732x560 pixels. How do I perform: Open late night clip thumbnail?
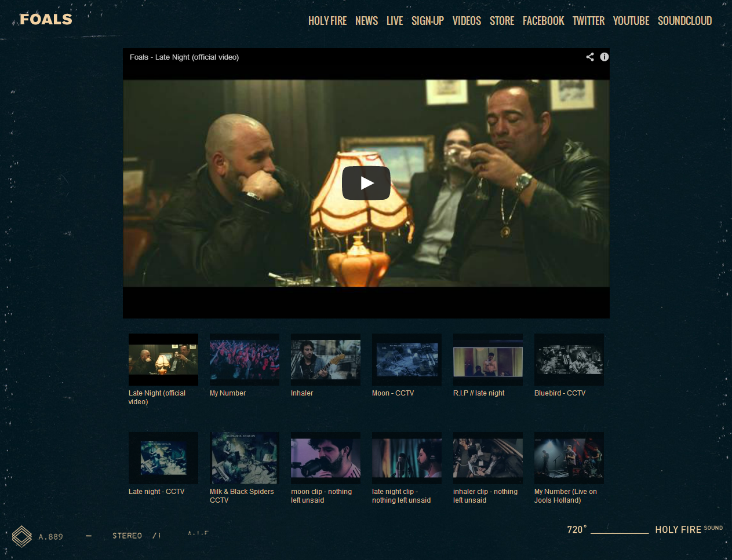click(x=407, y=458)
